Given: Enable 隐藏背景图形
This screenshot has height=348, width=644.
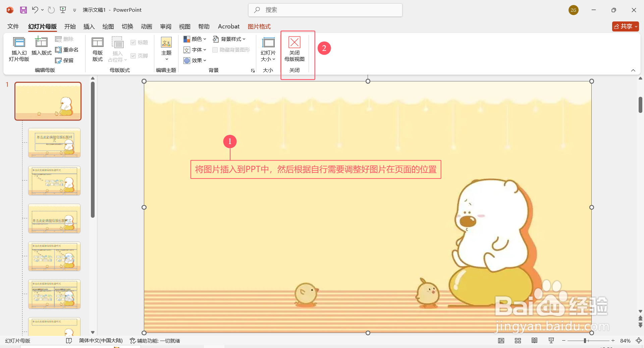Looking at the screenshot, I should [x=215, y=50].
